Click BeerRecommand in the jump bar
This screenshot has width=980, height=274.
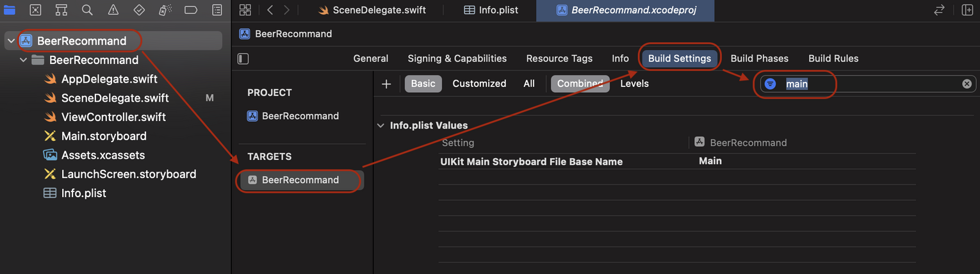(x=293, y=34)
